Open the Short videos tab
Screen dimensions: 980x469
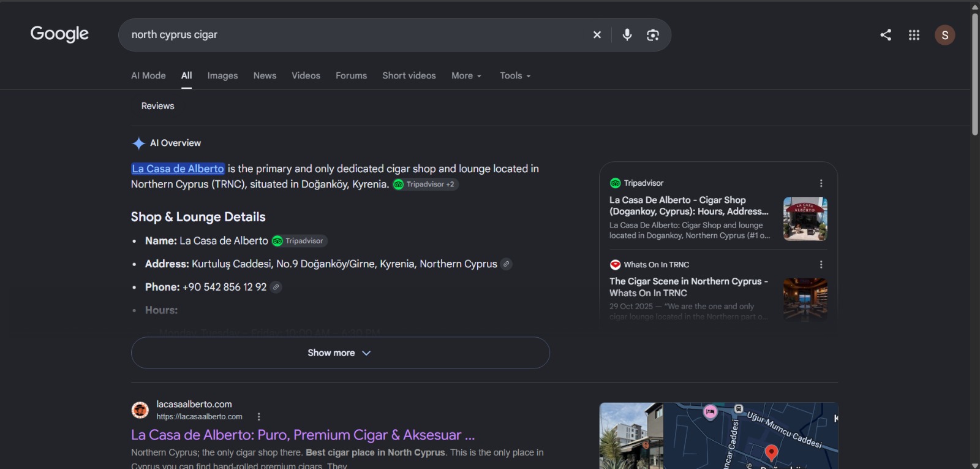pyautogui.click(x=409, y=76)
